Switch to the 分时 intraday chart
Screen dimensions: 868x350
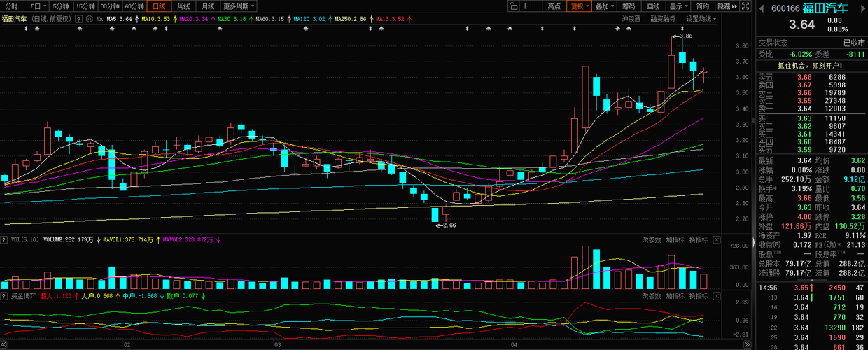coord(12,6)
